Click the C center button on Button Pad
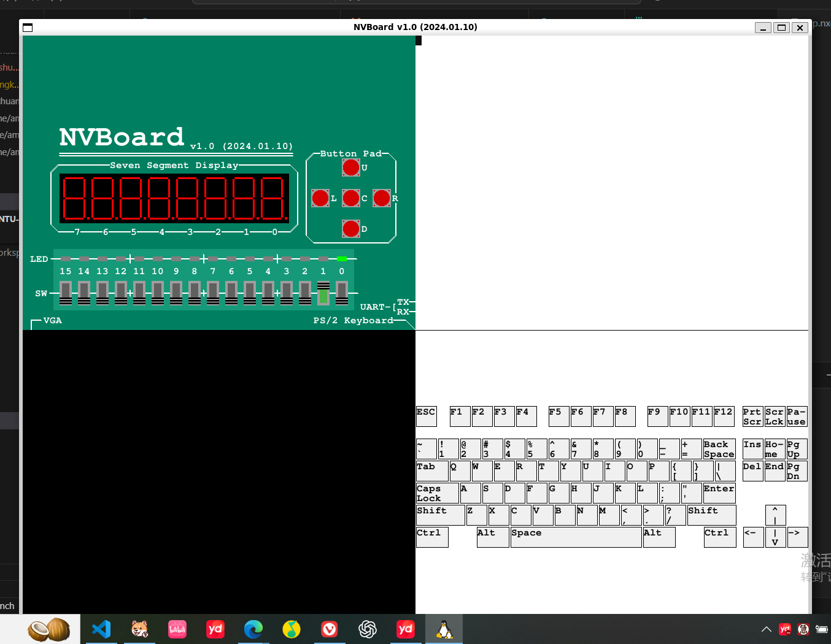This screenshot has height=644, width=831. (351, 198)
